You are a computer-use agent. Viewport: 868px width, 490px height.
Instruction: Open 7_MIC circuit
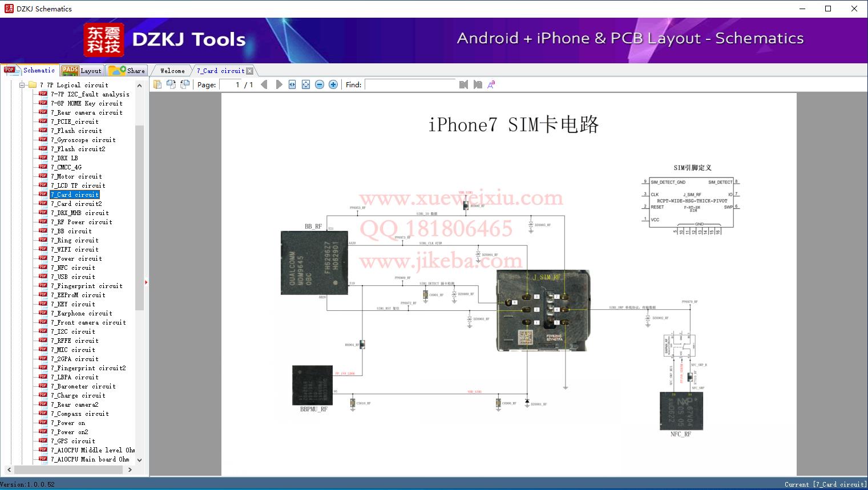[x=73, y=350]
